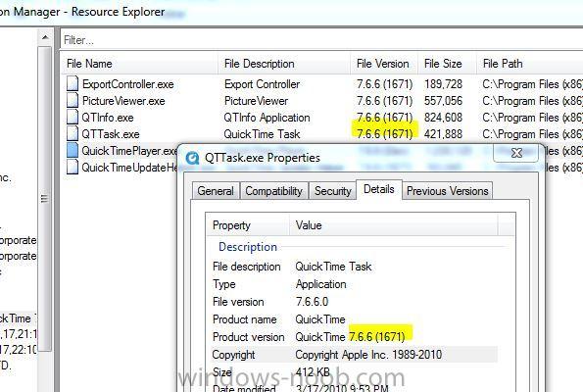Click file size value 421,888
The image size is (583, 392).
[443, 134]
